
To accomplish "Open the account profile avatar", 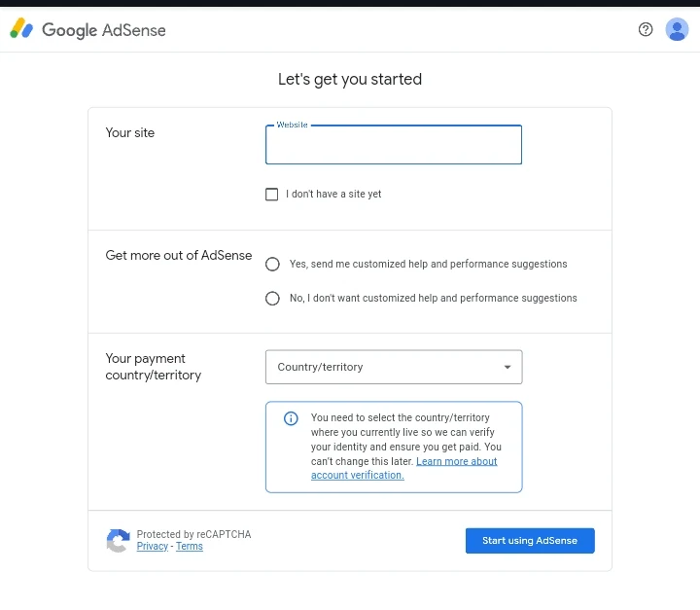I will (x=677, y=29).
